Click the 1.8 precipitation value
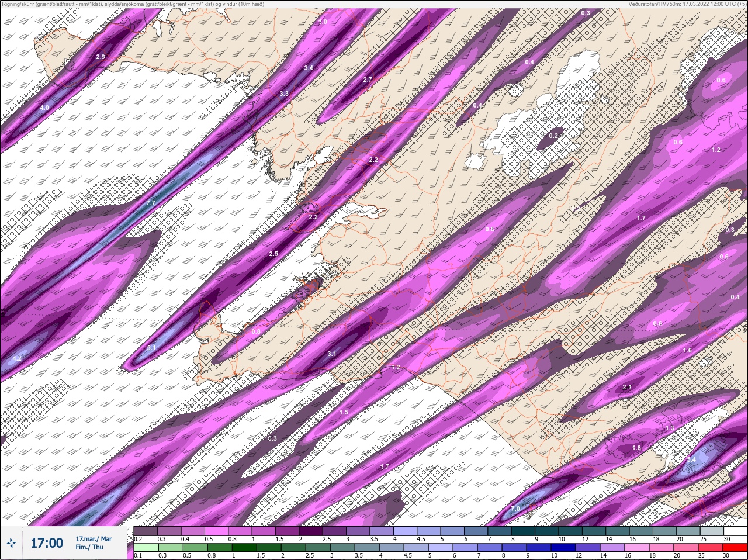Viewport: 748px width, 560px height. [x=636, y=448]
